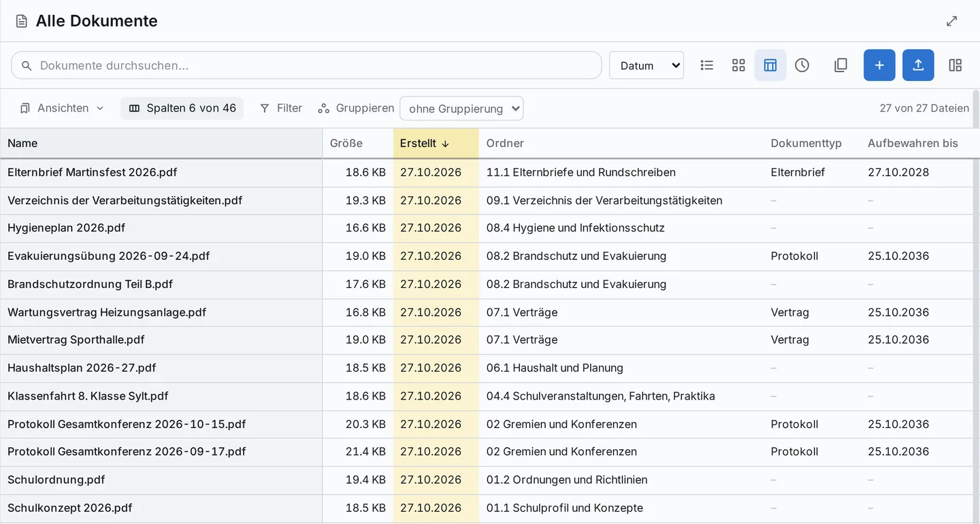Switch to grid tiles view icon
This screenshot has width=980, height=524.
pyautogui.click(x=738, y=65)
